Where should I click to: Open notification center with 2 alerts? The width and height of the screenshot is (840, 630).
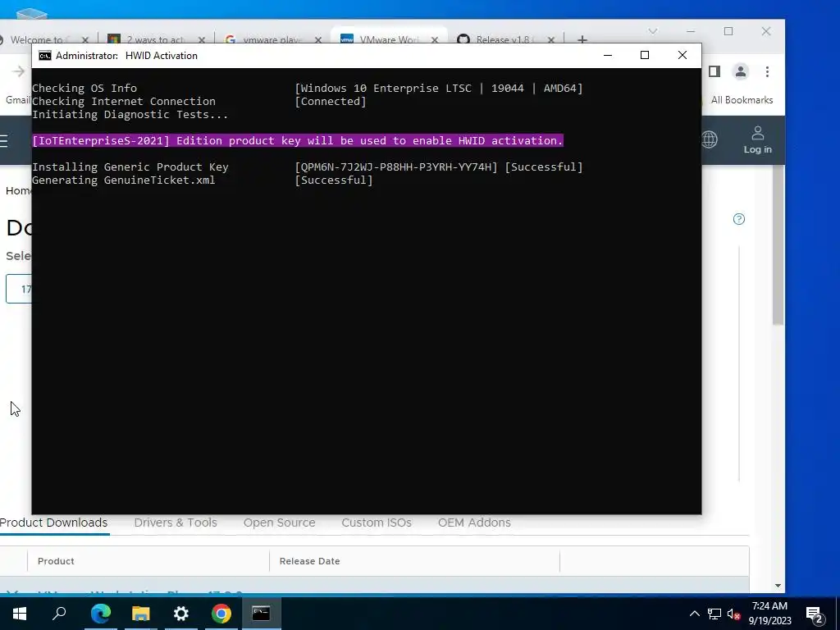815,614
